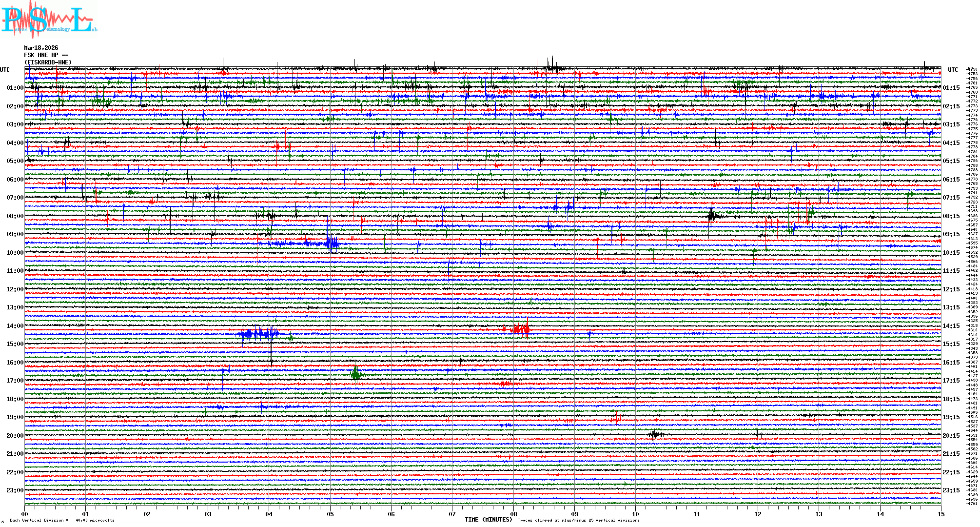Click the green seismic event after 16:00
This screenshot has height=527, width=980.
coord(356,374)
